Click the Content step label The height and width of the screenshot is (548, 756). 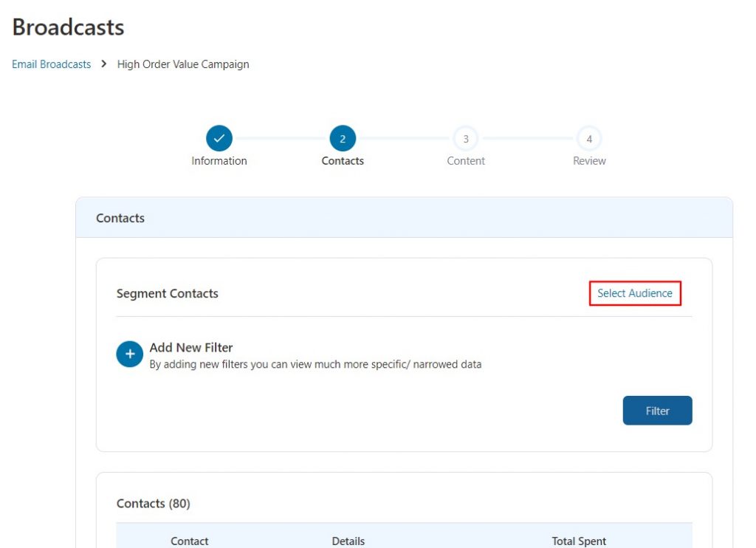[466, 161]
